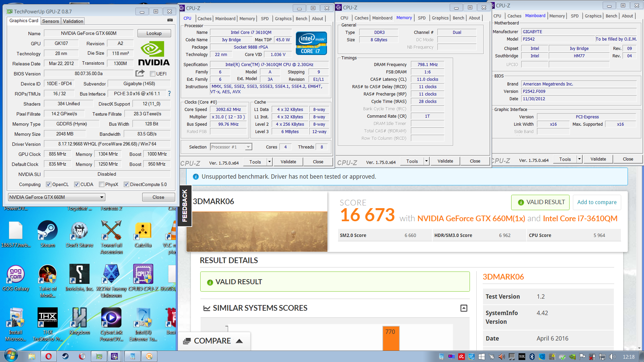Click the taskbar clock showing 12:18
Screen dimensions: 644x362
click(629, 357)
